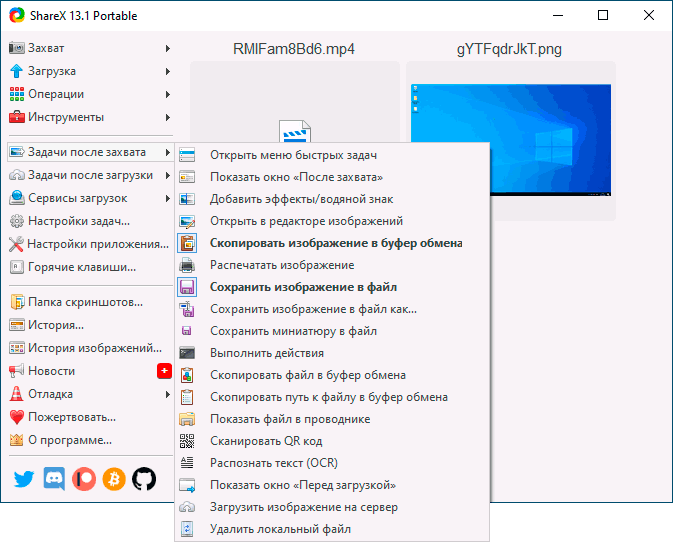The height and width of the screenshot is (542, 673).
Task: Expand the Отладка submenu arrow
Action: (x=168, y=394)
